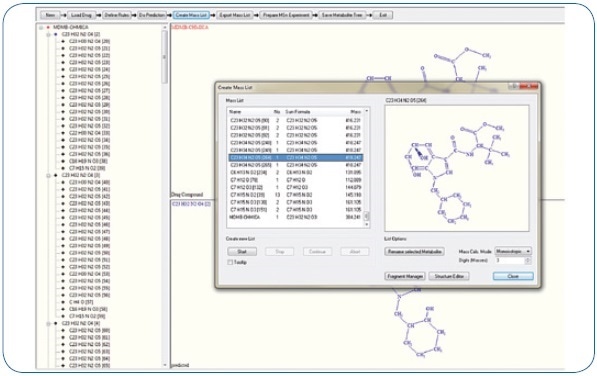
Task: Click the red bullet icon beside MDMB-CHMICA root
Action: (x=48, y=27)
